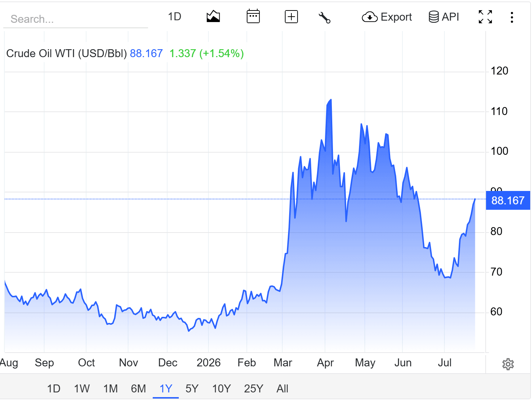
Task: Click the Nov x-axis label
Action: point(128,362)
